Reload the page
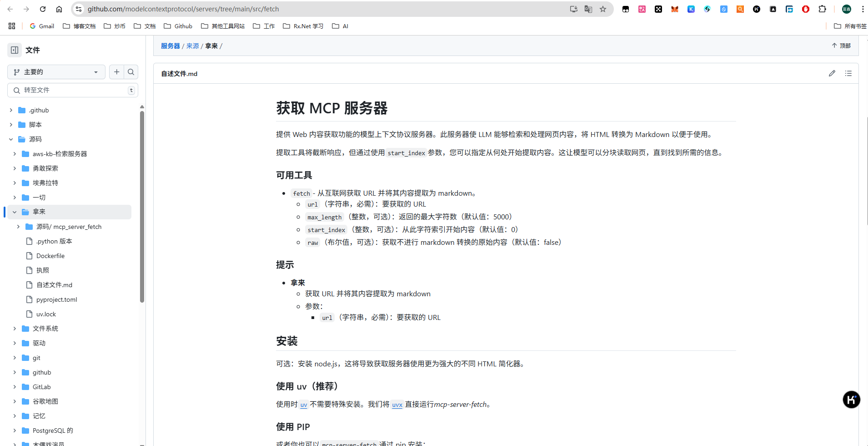Viewport: 868px width, 446px height. click(43, 9)
